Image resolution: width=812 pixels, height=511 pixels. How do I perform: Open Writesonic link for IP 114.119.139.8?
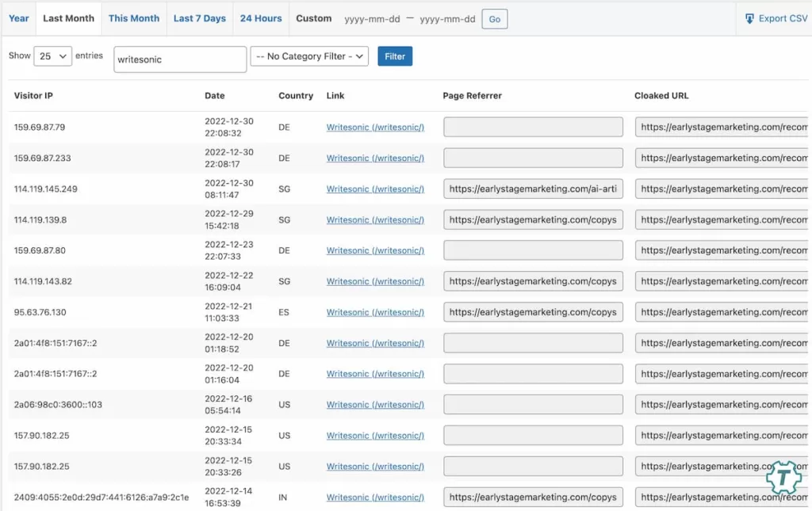point(375,219)
